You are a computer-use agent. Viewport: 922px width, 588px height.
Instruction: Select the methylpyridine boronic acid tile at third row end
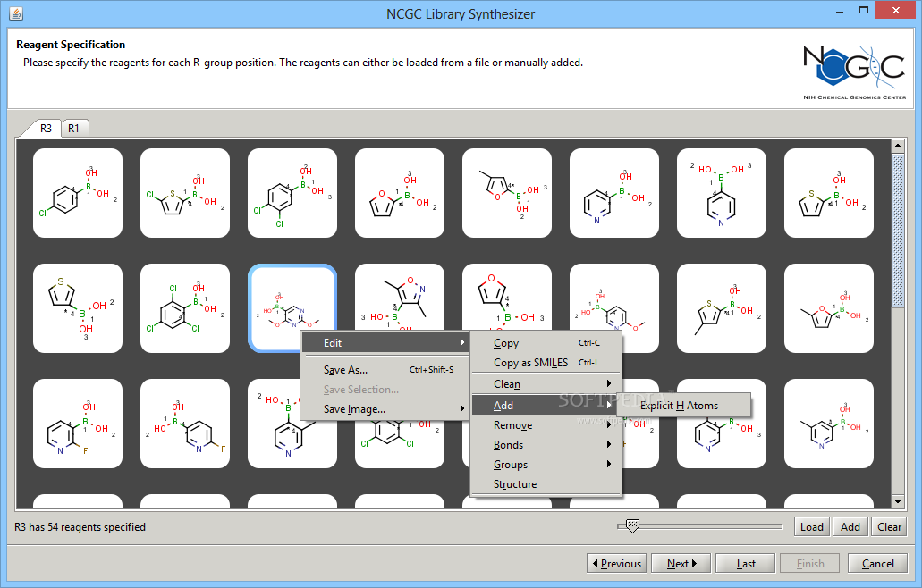(x=829, y=424)
